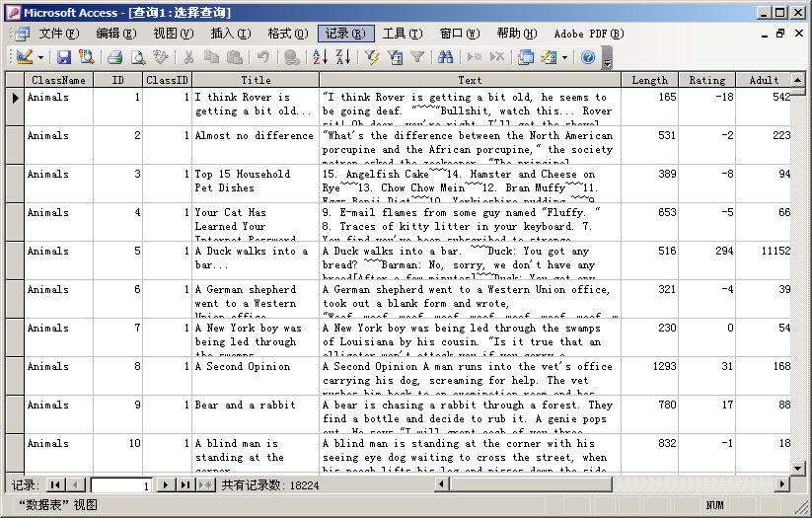The height and width of the screenshot is (518, 812).
Task: Open the 视图(V) menu
Action: coord(174,34)
